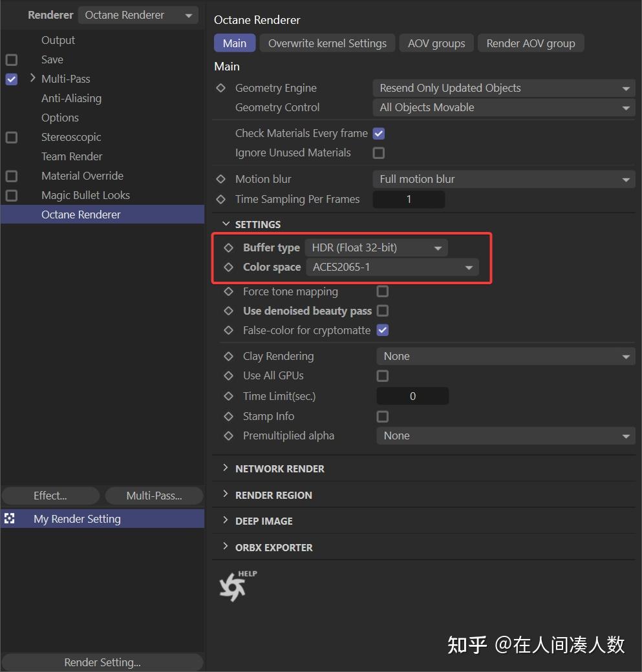Open the Clay Rendering dropdown
Viewport: 642px width, 672px height.
[506, 356]
